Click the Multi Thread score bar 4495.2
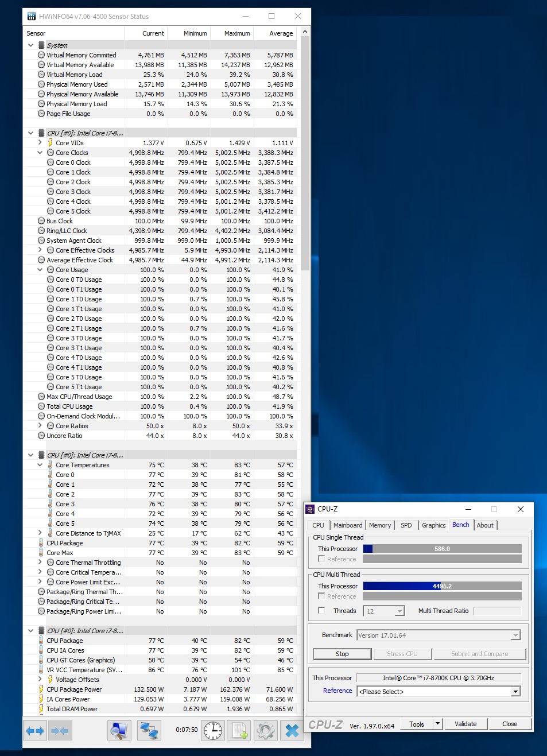The width and height of the screenshot is (547, 756). click(x=442, y=586)
